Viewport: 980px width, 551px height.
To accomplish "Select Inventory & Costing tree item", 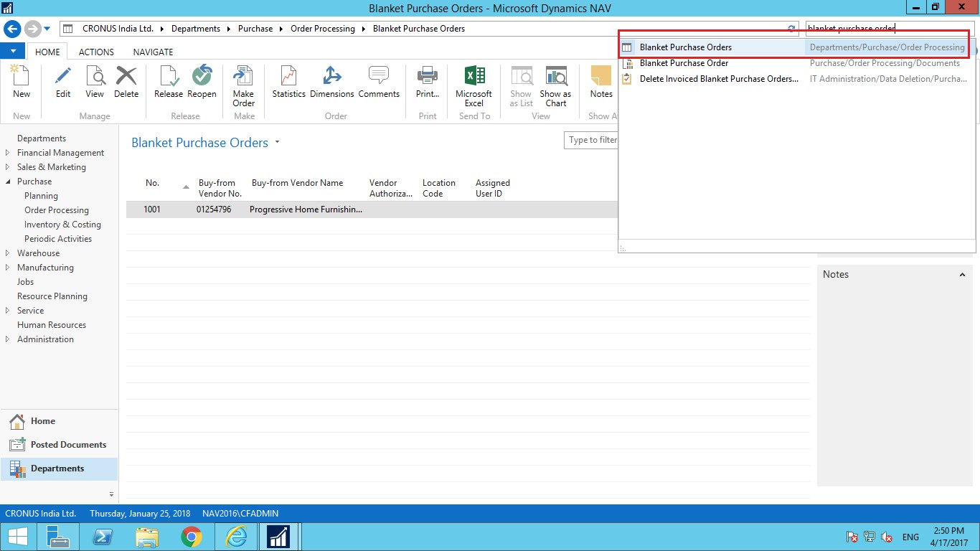I will click(x=62, y=225).
